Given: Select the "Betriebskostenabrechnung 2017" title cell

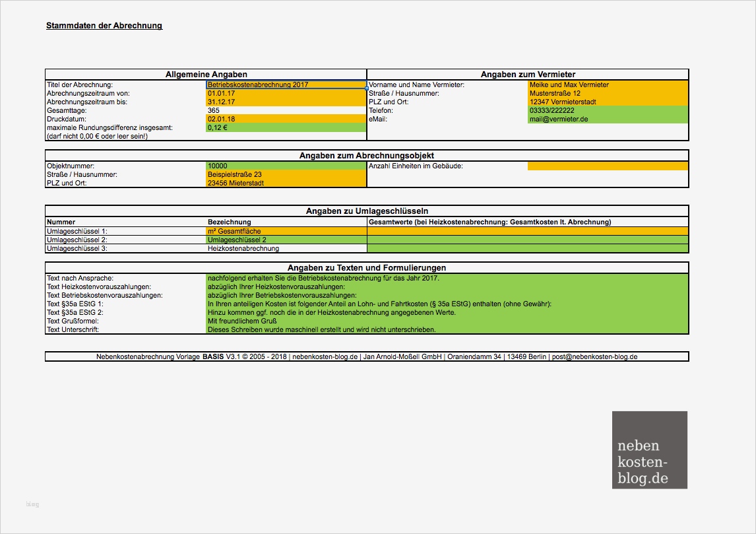Looking at the screenshot, I should click(284, 85).
